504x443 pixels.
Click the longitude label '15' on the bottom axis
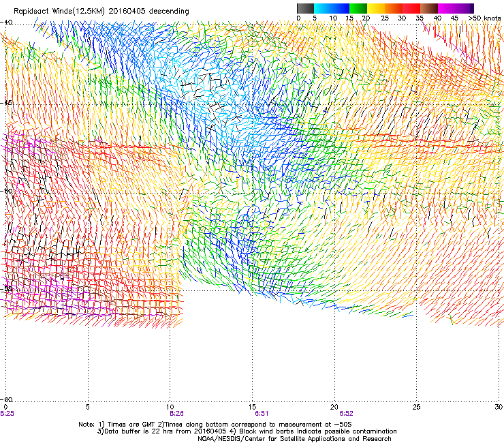[252, 408]
